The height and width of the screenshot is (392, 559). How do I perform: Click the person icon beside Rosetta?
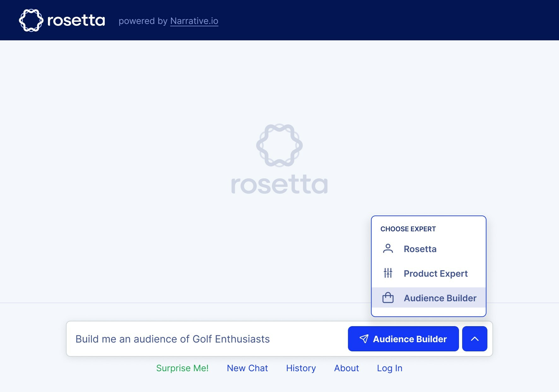388,249
